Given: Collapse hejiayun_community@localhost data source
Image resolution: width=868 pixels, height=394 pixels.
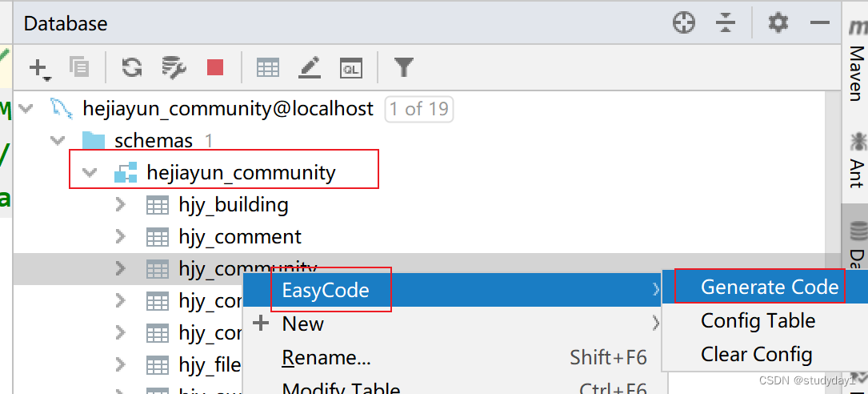Looking at the screenshot, I should point(26,109).
